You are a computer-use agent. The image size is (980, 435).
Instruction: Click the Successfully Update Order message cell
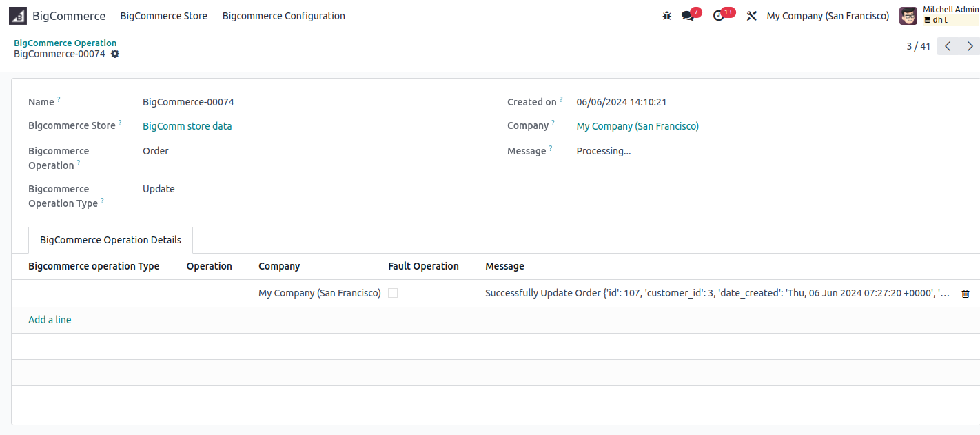(717, 293)
